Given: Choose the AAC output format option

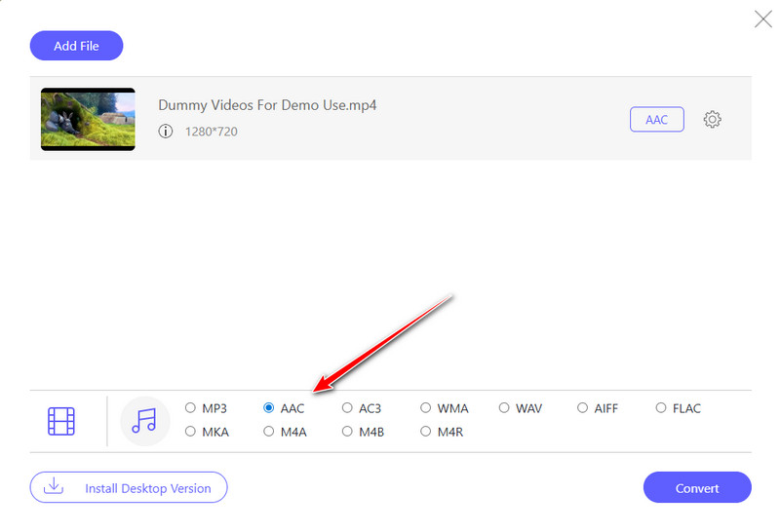Looking at the screenshot, I should pyautogui.click(x=269, y=408).
